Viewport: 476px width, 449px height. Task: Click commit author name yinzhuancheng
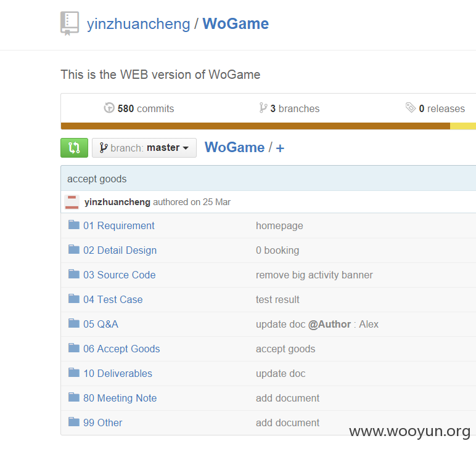[x=117, y=202]
